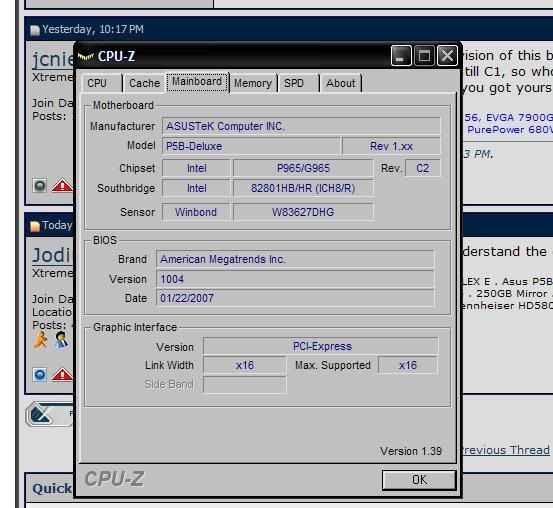Click the ASUSTeK Computer INC. manufacturer field

pyautogui.click(x=301, y=126)
